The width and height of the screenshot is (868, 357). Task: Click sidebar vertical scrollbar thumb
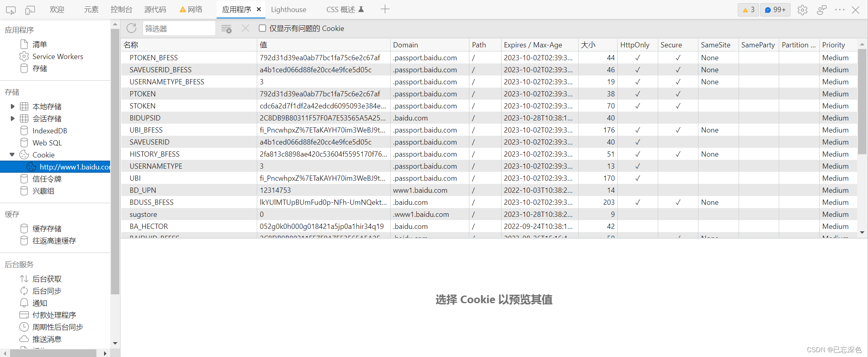click(115, 161)
